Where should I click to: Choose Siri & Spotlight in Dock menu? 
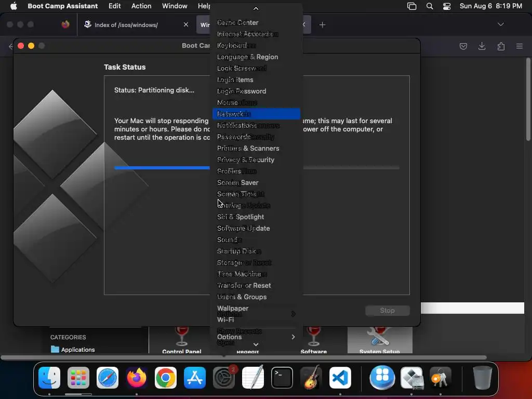point(256,217)
